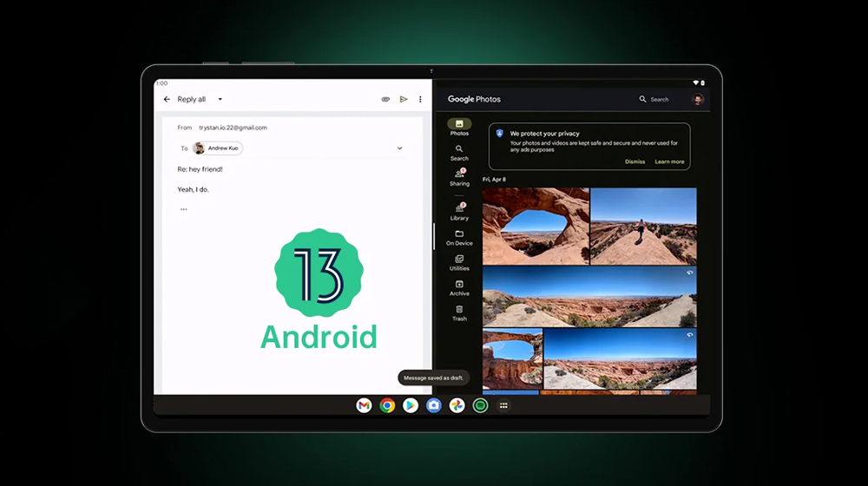Viewport: 868px width, 486px height.
Task: Open the rock arch photo thumbnail
Action: (536, 226)
